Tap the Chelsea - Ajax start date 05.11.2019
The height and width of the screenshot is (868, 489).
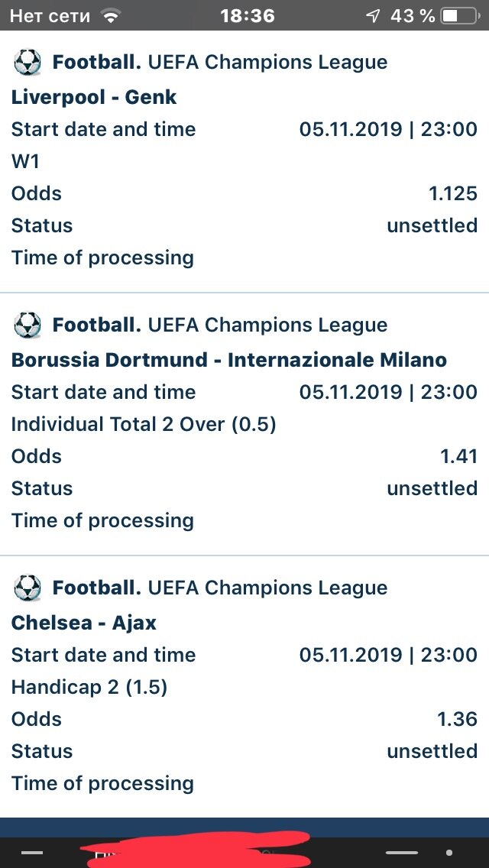point(350,656)
